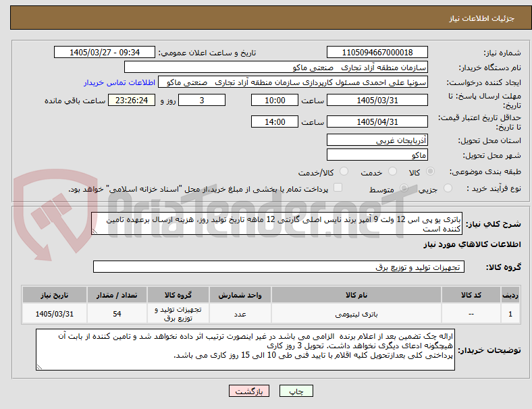
Task: Click the need number field 1105094667000018
Action: tap(377, 52)
